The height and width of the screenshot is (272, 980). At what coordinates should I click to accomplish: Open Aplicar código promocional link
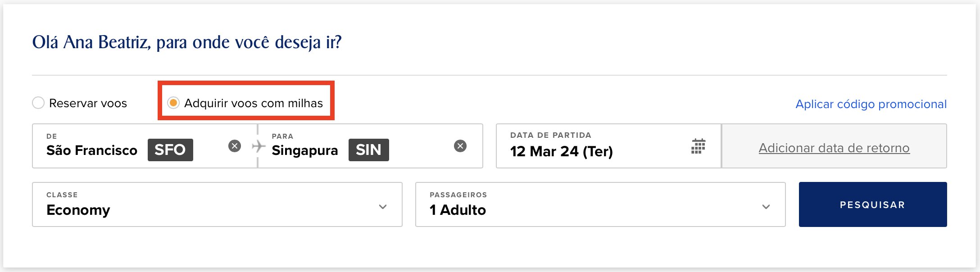[x=871, y=104]
